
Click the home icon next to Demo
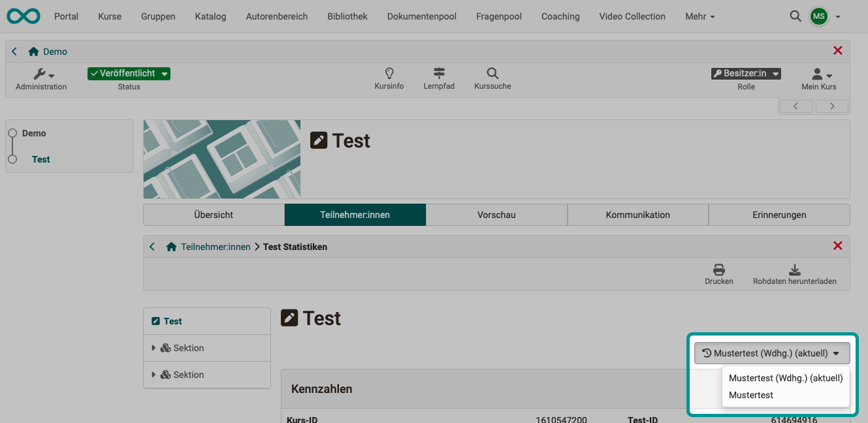(x=33, y=52)
